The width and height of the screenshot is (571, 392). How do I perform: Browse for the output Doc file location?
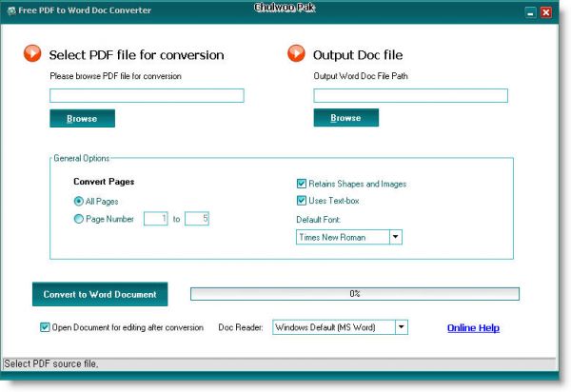(346, 118)
